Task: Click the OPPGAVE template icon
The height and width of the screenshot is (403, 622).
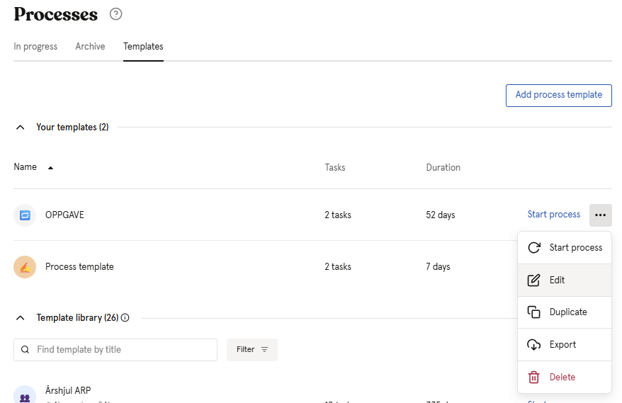Action: pos(25,215)
